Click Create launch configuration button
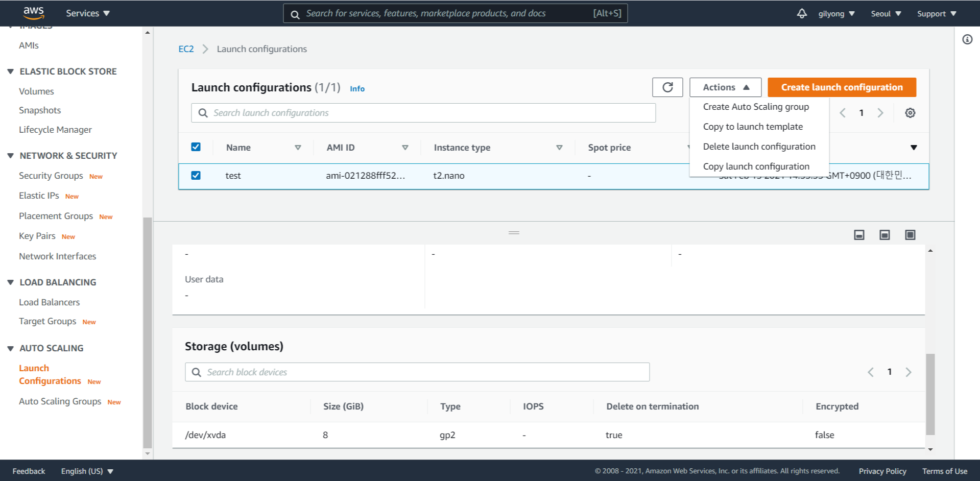Image resolution: width=980 pixels, height=481 pixels. point(842,87)
